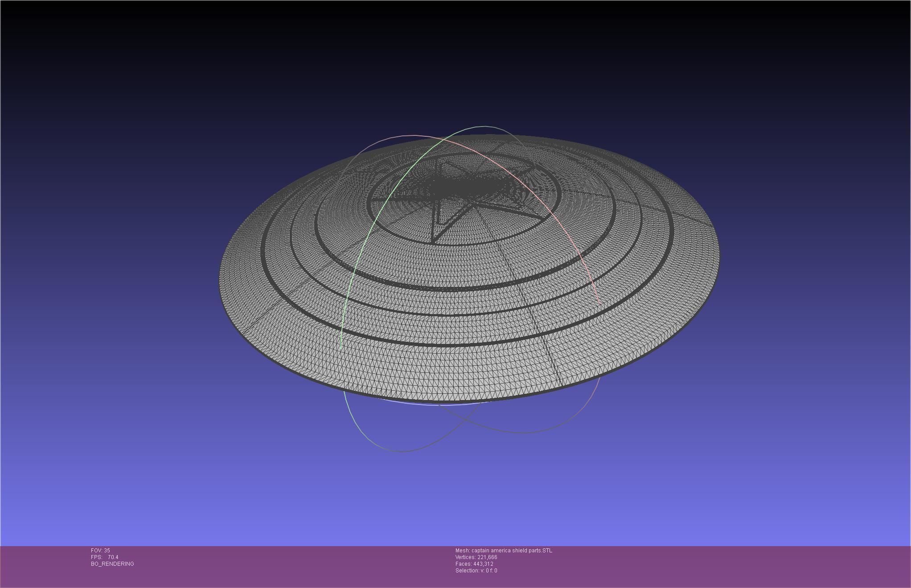Click the Selection: v: 0 f: 0 text
Screen dimensions: 911x588
pyautogui.click(x=476, y=571)
